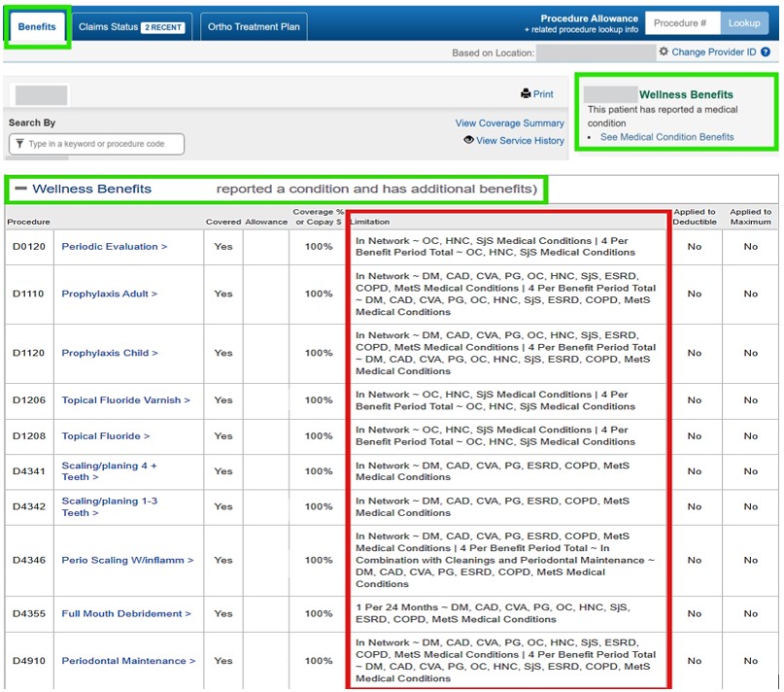This screenshot has width=784, height=692.
Task: Open See Medical Condition Benefits link
Action: 666,137
